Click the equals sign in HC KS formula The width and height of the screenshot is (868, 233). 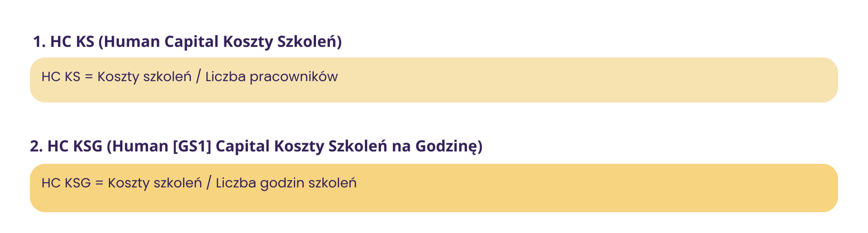pyautogui.click(x=89, y=77)
